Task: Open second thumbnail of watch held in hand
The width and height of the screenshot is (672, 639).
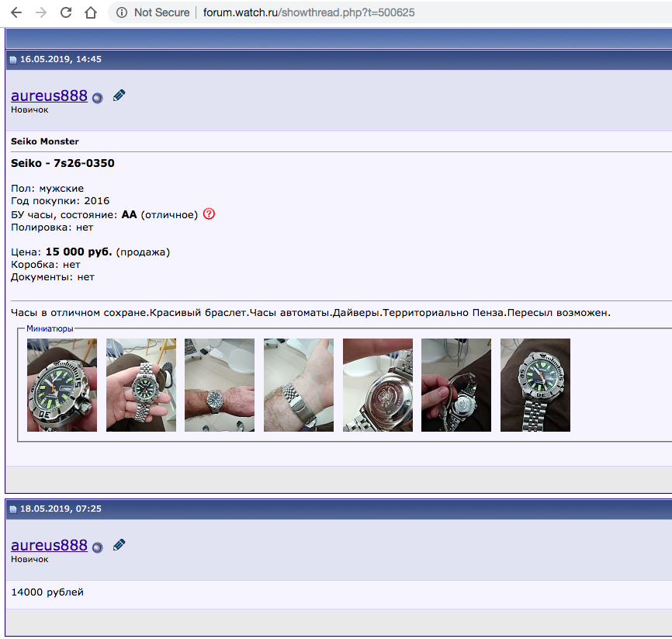Action: 141,385
